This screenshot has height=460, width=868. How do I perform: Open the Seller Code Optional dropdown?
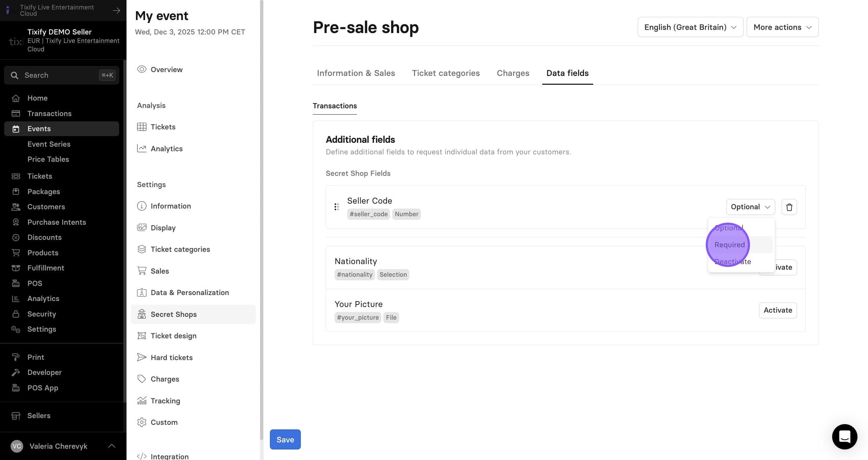pyautogui.click(x=750, y=207)
